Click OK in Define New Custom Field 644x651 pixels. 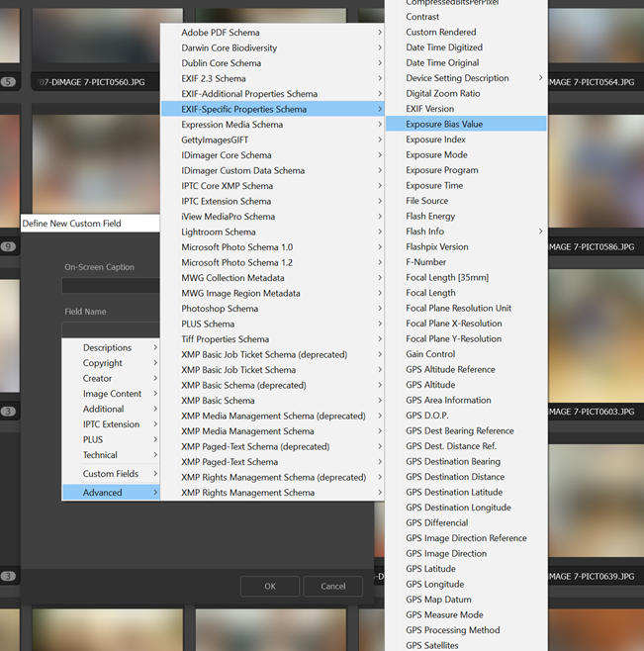point(270,587)
